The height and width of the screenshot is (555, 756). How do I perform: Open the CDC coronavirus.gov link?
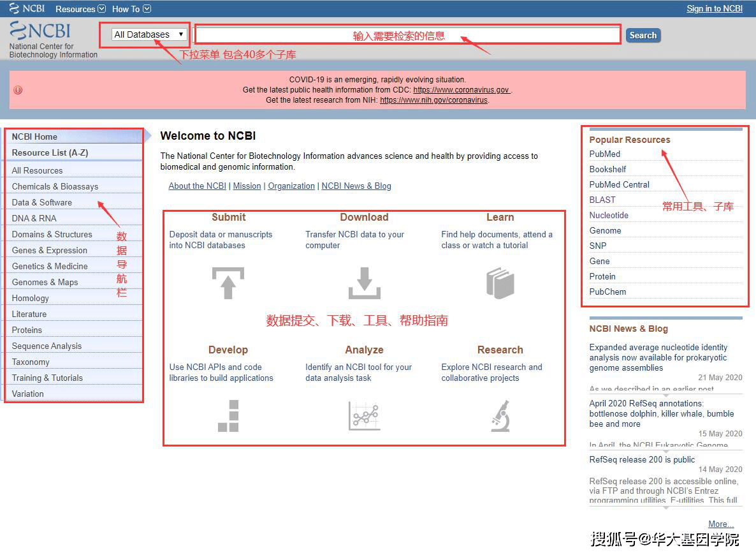[462, 89]
